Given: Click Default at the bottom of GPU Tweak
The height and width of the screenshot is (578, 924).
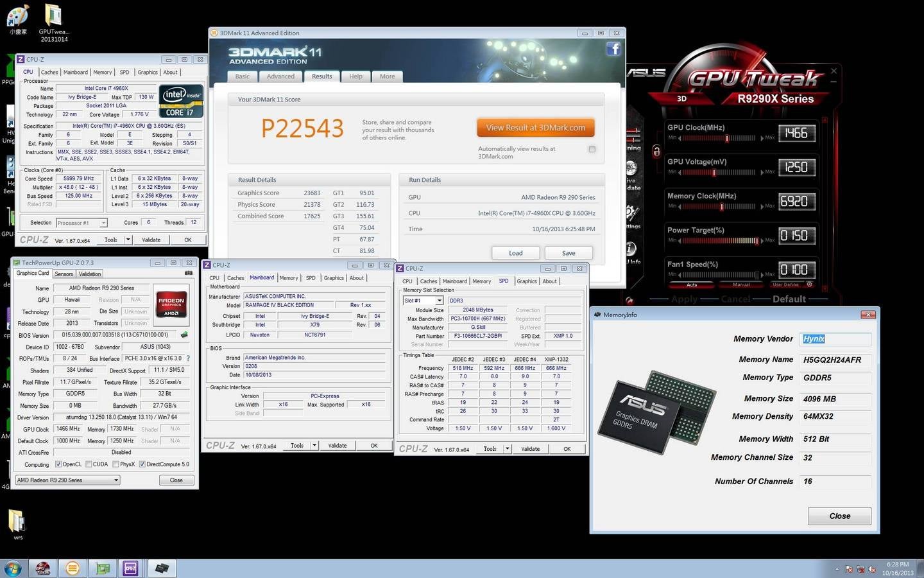Looking at the screenshot, I should click(789, 299).
